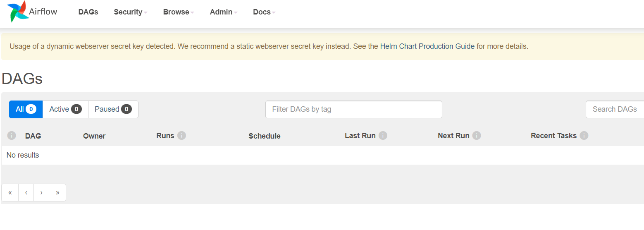Viewport: 644px width, 230px height.
Task: Open the Admin dropdown menu
Action: tap(223, 12)
